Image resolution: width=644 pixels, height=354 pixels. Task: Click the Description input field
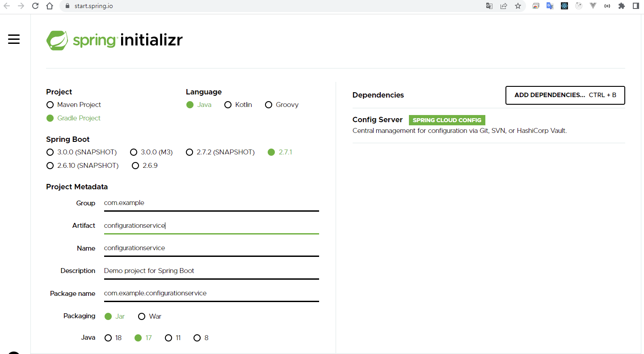pos(211,271)
